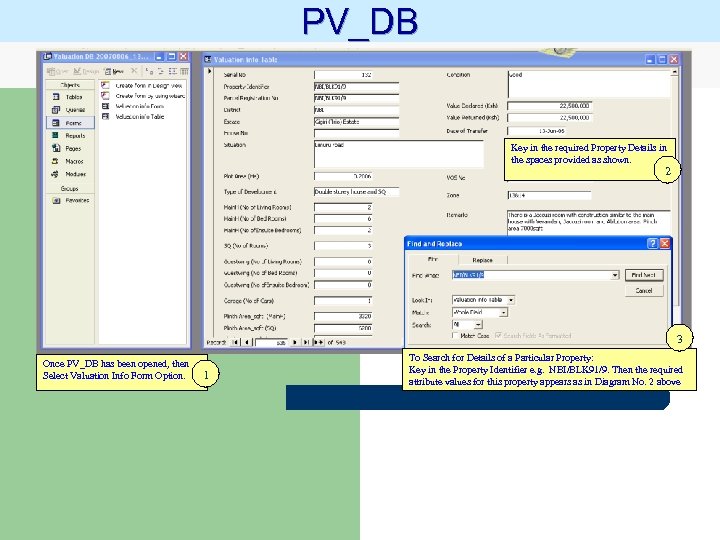The width and height of the screenshot is (720, 540).
Task: Open the Valuation Info Form entry
Action: pos(133,106)
